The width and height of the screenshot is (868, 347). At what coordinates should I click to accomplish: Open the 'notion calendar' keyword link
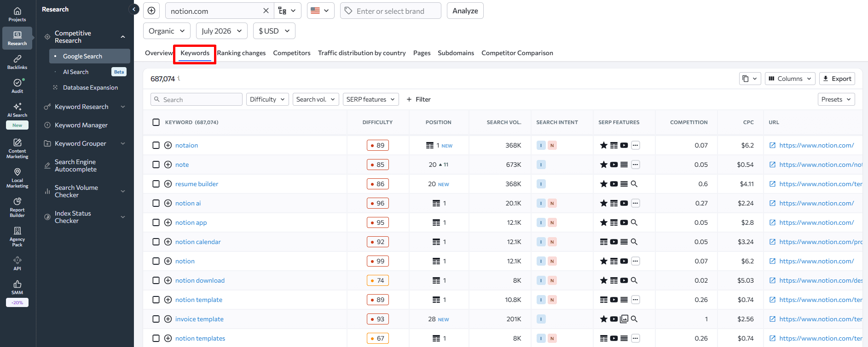point(198,242)
